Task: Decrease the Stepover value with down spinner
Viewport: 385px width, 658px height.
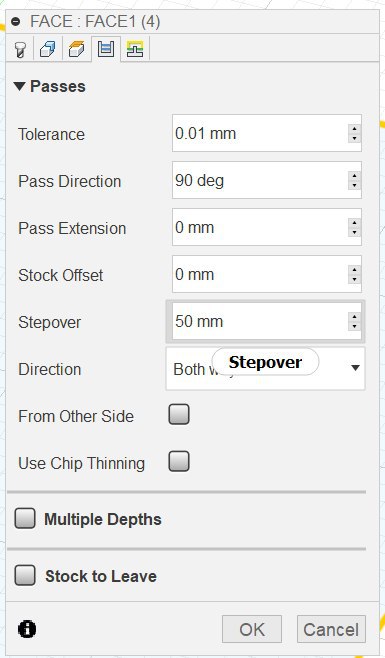Action: pyautogui.click(x=355, y=326)
